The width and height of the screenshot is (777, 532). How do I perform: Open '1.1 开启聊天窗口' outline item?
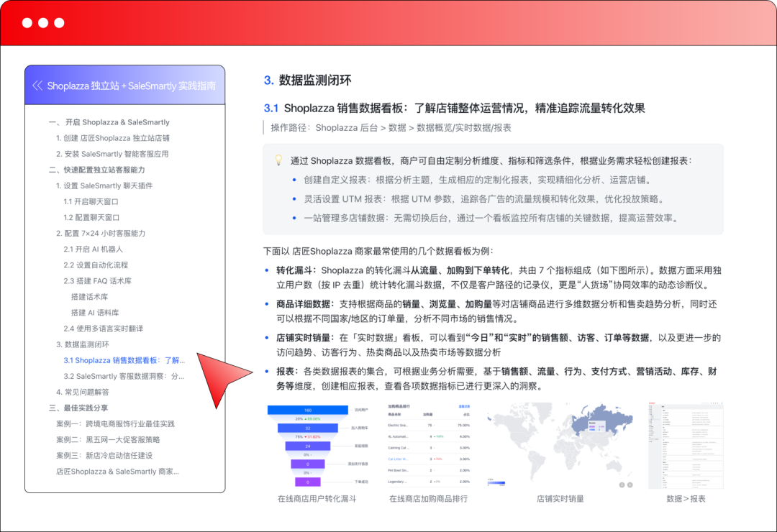click(91, 201)
